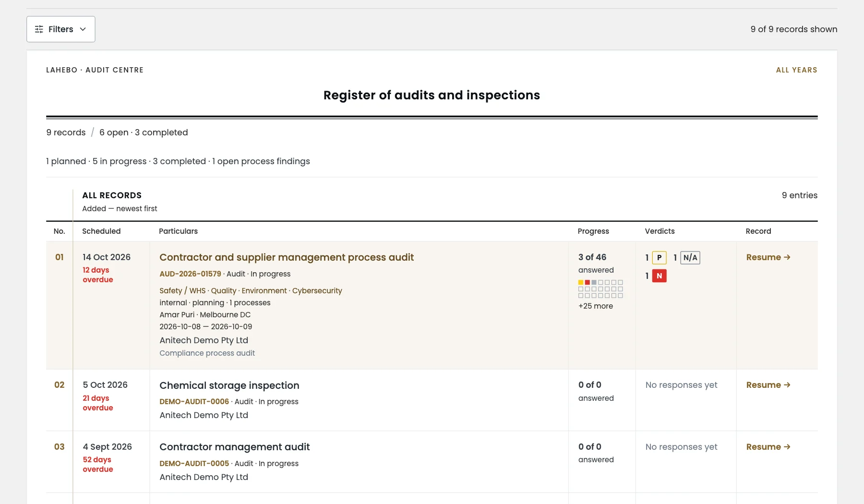
Task: Click the '3 of 46' progress count
Action: point(592,257)
